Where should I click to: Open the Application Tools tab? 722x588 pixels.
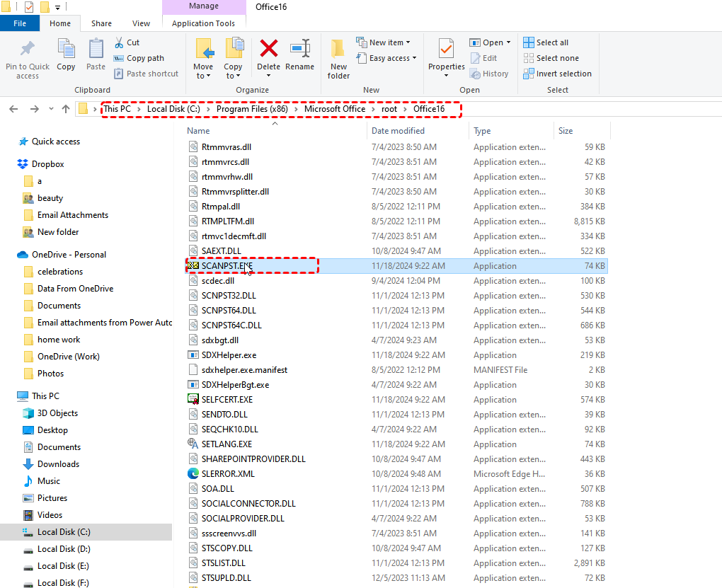(x=204, y=23)
